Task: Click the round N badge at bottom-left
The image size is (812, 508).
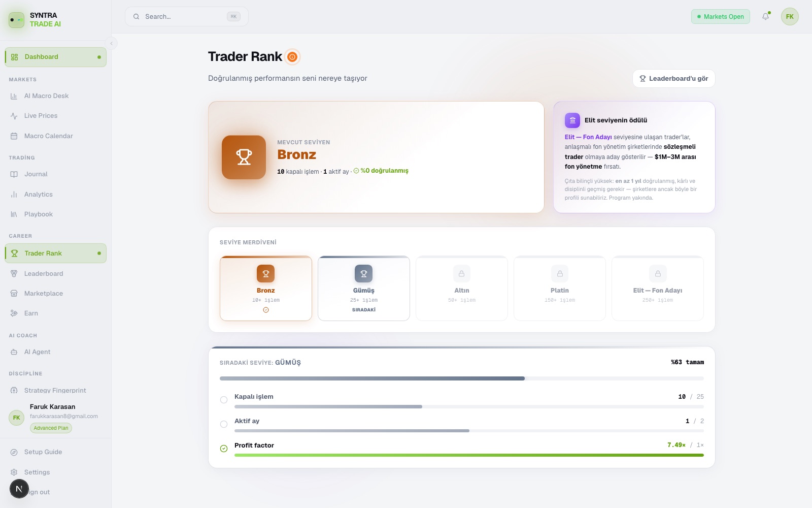Action: 19,489
